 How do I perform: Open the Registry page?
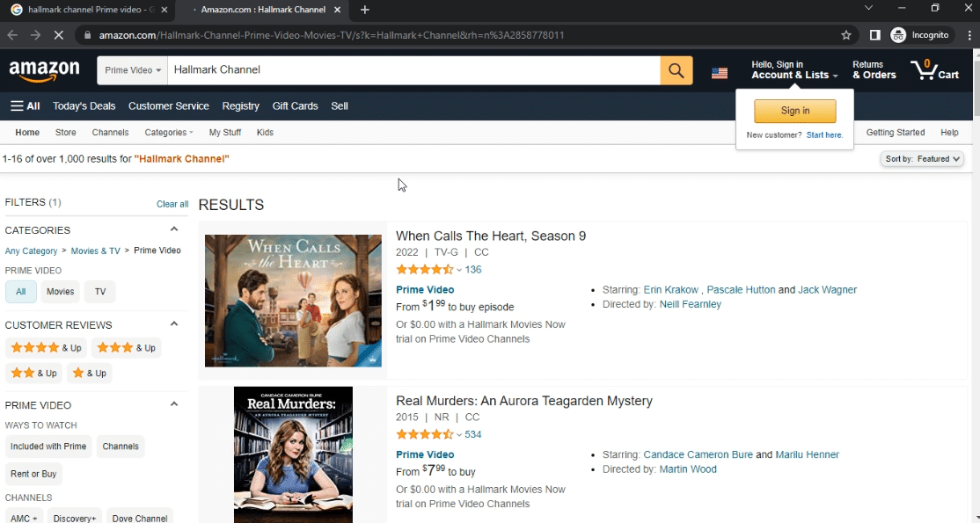[x=241, y=106]
